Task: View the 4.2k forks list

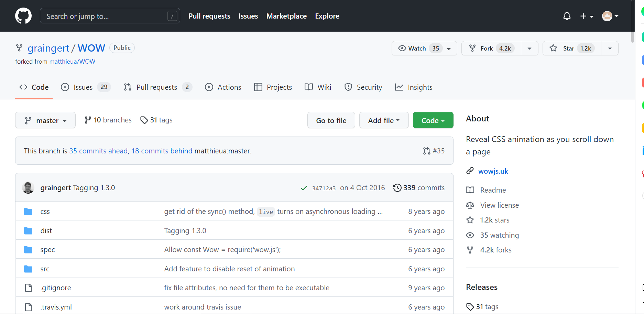Action: 489,250
